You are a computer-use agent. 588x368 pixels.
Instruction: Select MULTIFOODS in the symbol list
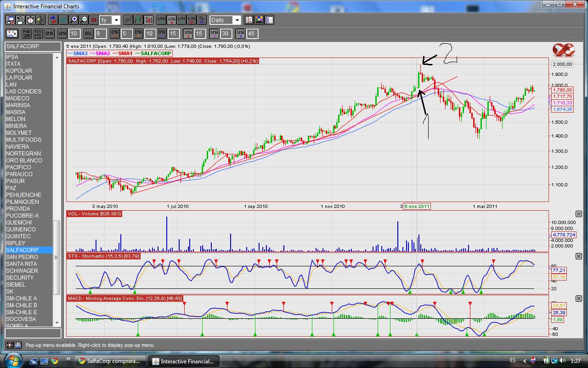(x=29, y=140)
